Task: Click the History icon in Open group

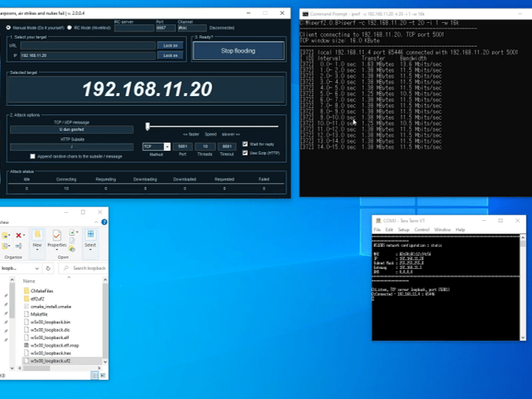Action: [72, 249]
